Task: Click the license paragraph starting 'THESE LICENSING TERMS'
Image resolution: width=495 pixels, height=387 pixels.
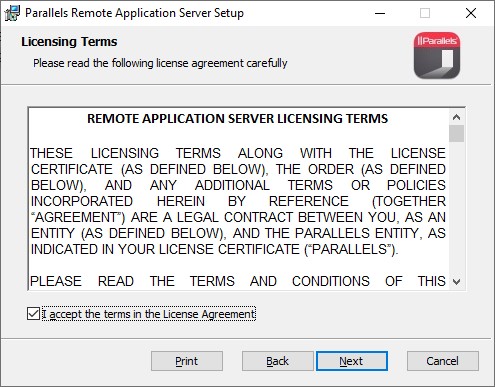Action: tap(238, 201)
